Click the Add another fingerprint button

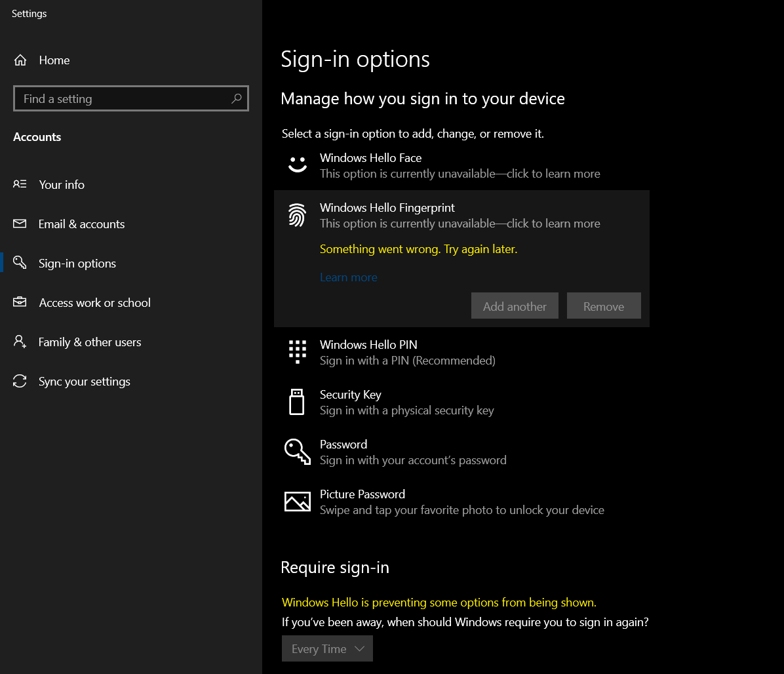click(x=515, y=306)
